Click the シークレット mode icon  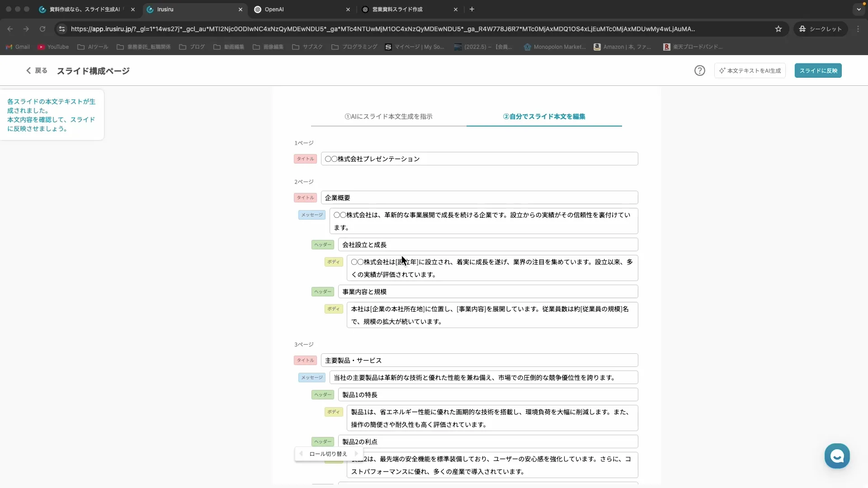pyautogui.click(x=803, y=28)
